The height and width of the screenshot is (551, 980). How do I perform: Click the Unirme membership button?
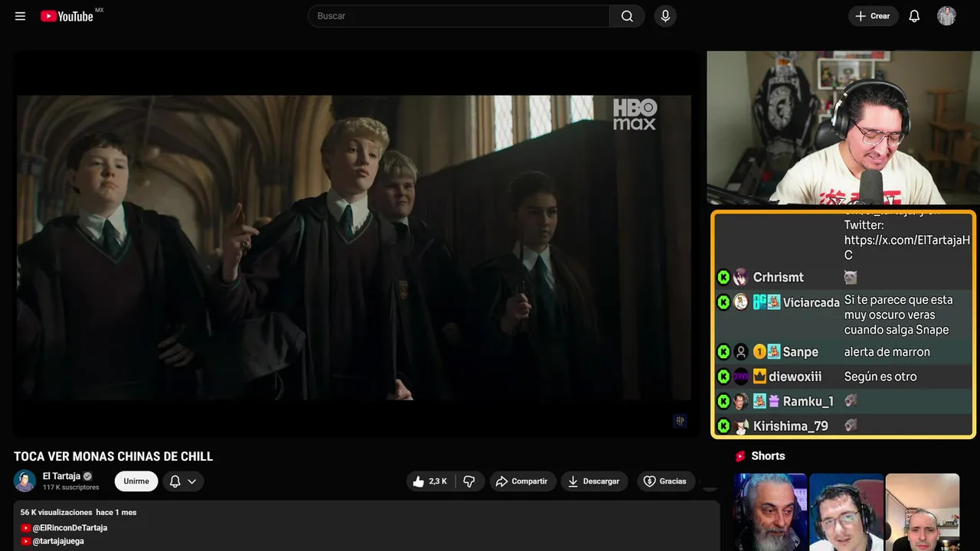tap(136, 481)
